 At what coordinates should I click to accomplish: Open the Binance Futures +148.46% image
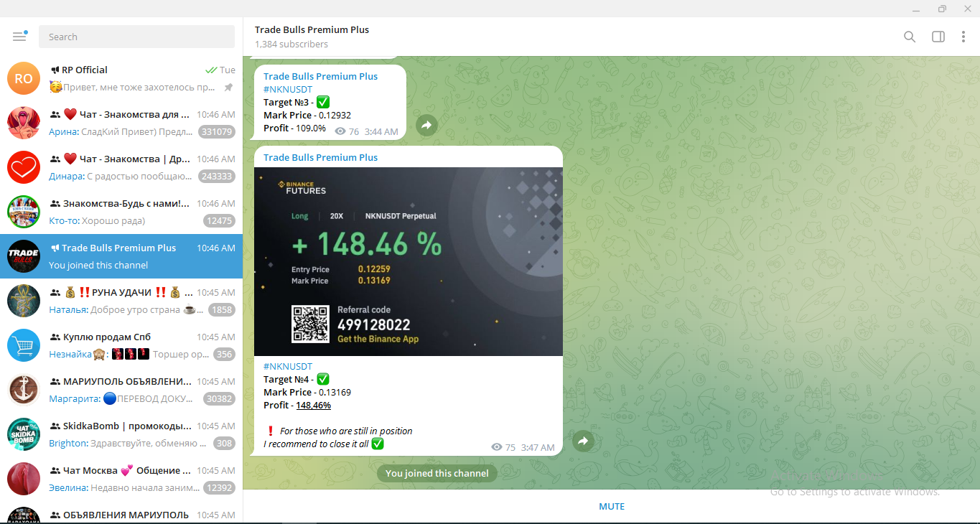point(409,261)
